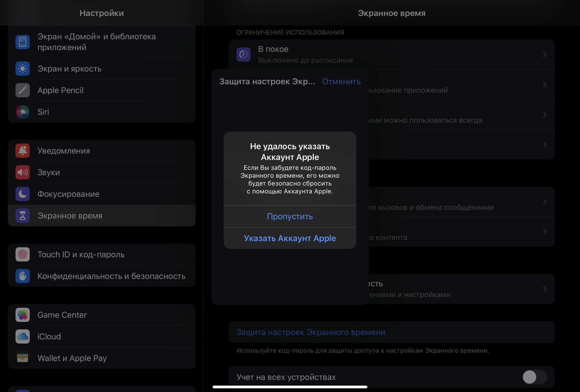The image size is (580, 392).
Task: Open chevron below the always-allowed row
Action: point(544,144)
